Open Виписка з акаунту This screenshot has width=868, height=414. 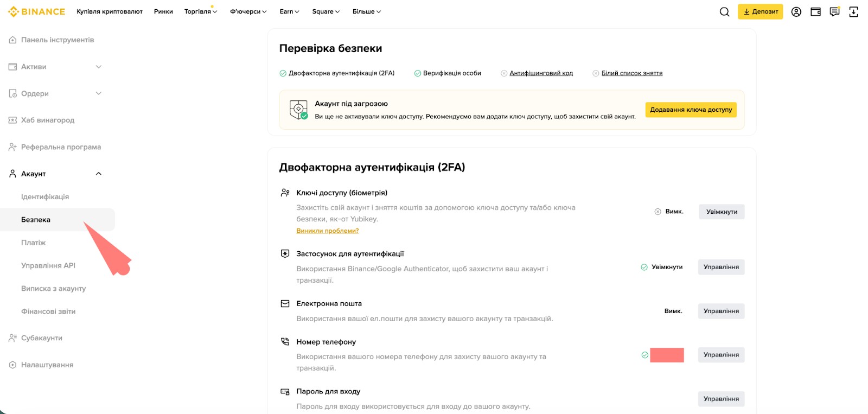[54, 289]
